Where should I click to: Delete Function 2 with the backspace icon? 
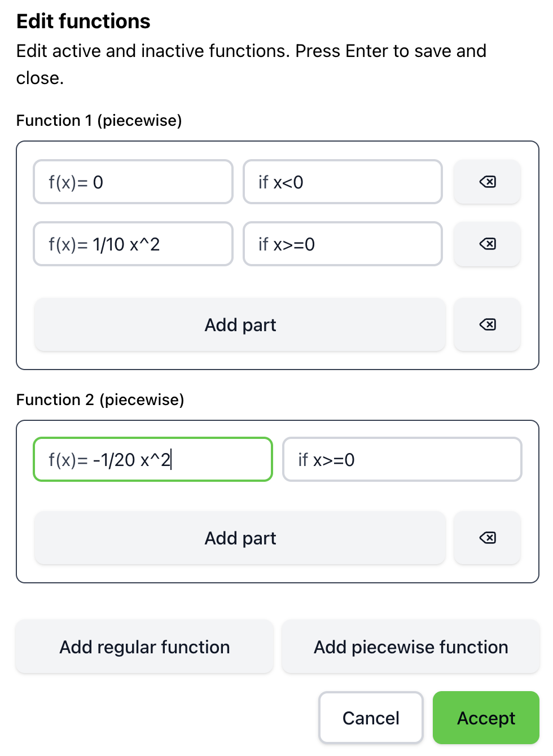click(x=487, y=538)
